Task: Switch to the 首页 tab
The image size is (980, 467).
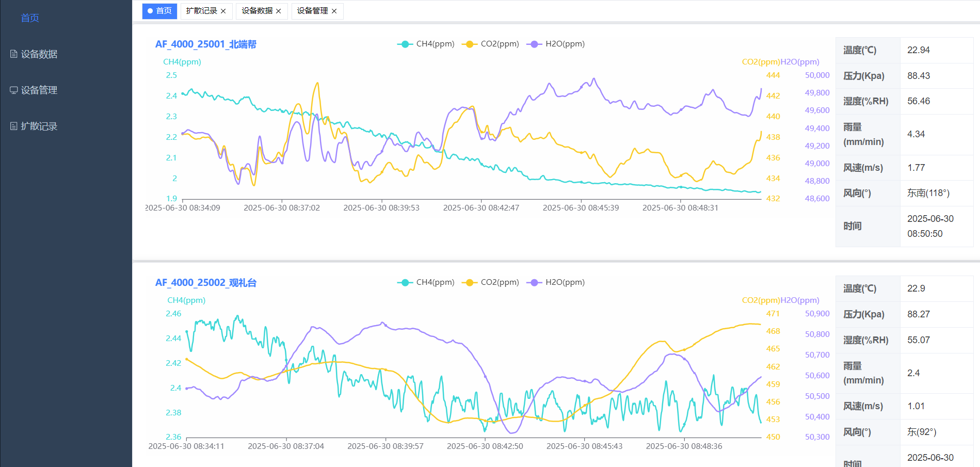Action: coord(160,11)
